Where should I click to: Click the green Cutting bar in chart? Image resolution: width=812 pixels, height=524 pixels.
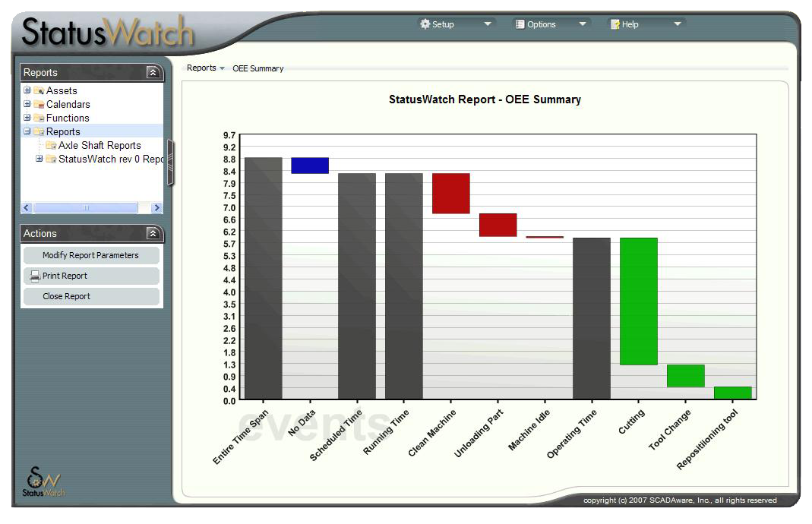click(639, 301)
